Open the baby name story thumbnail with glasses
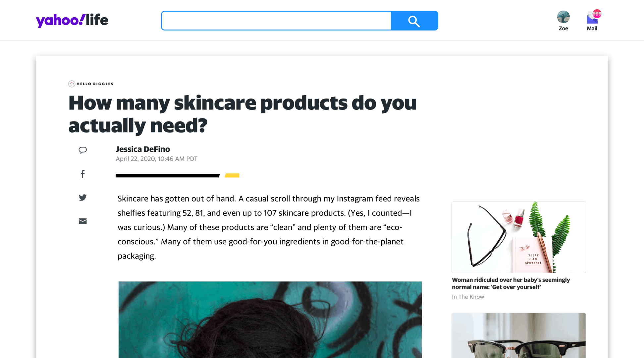The width and height of the screenshot is (644, 358). [x=518, y=237]
